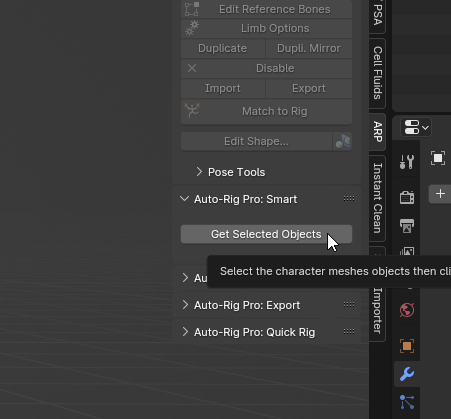Click the shape icon button next to Edit Shape

coord(342,141)
